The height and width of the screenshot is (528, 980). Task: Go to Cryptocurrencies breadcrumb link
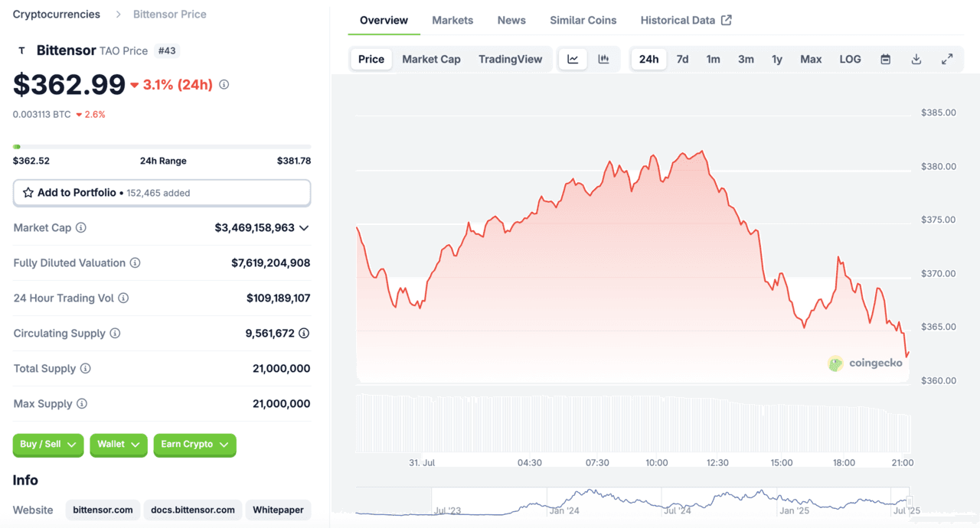[x=57, y=14]
